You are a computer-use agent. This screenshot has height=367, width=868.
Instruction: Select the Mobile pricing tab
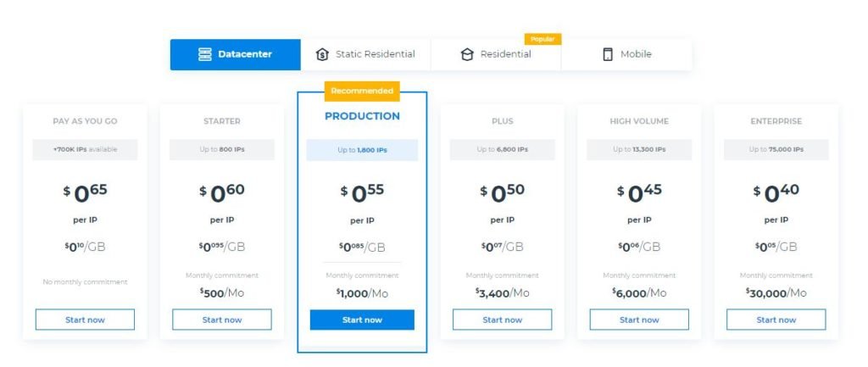click(626, 54)
